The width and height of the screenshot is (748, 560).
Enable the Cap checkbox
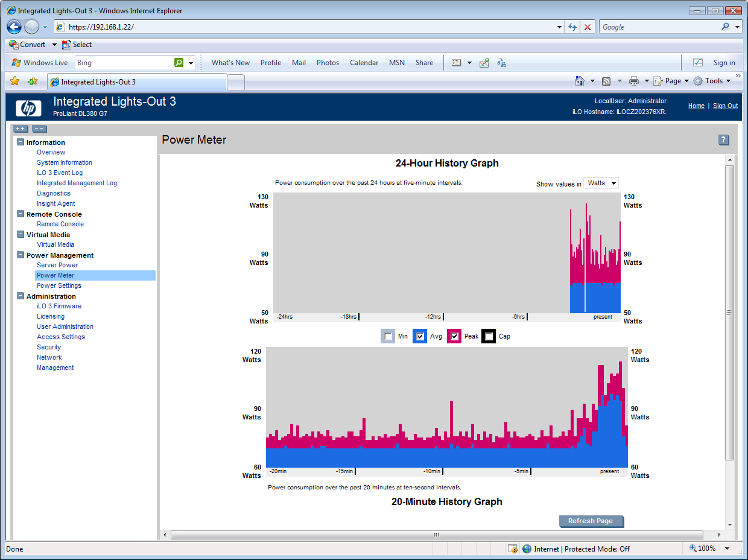tap(489, 336)
